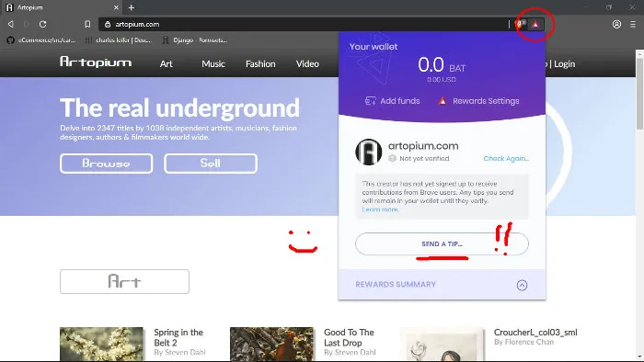Screen dimensions: 644x362
Task: Open a new tab with plus button
Action: pos(131,7)
